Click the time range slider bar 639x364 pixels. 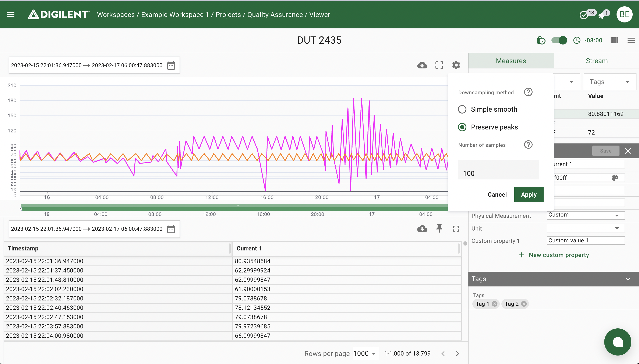(x=235, y=207)
